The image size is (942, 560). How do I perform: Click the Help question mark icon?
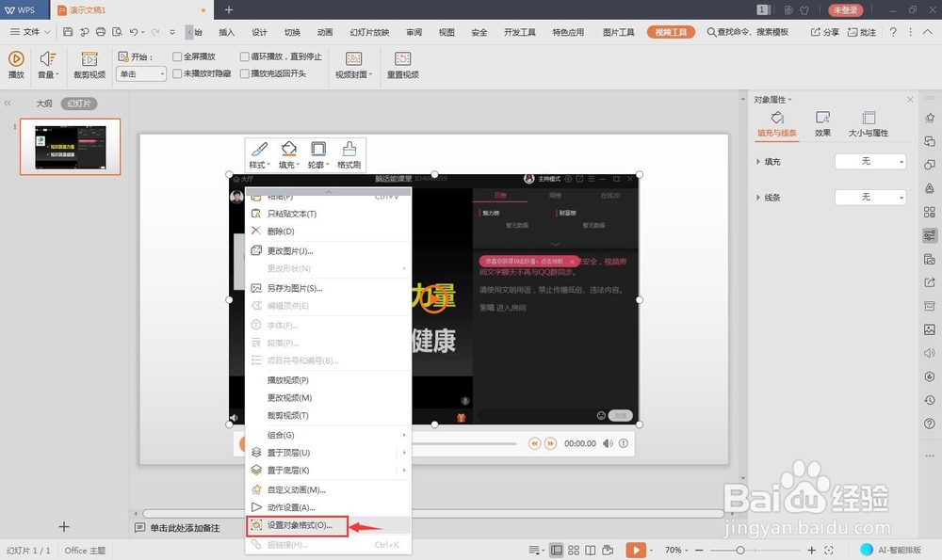pos(893,32)
